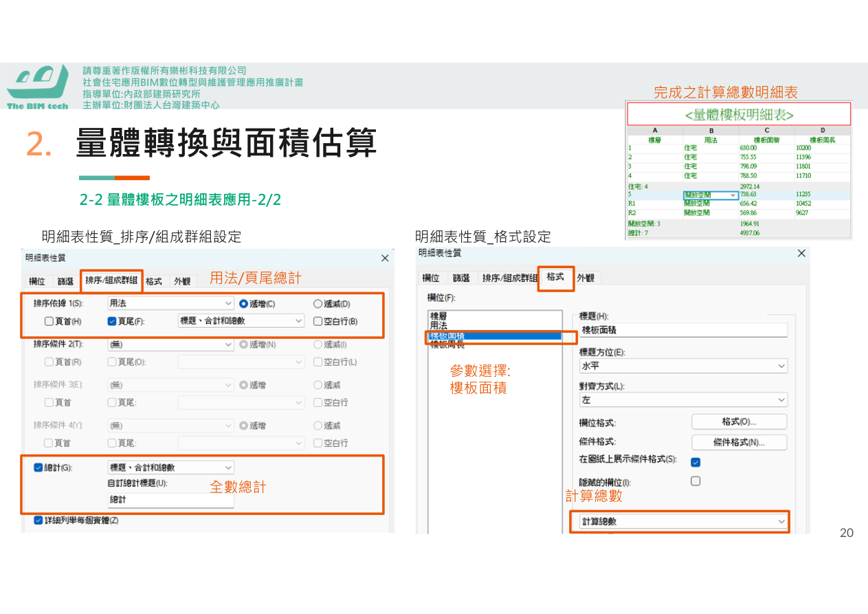This screenshot has height=614, width=868.
Task: Open the 排序條件 2(T) dropdown
Action: point(171,344)
